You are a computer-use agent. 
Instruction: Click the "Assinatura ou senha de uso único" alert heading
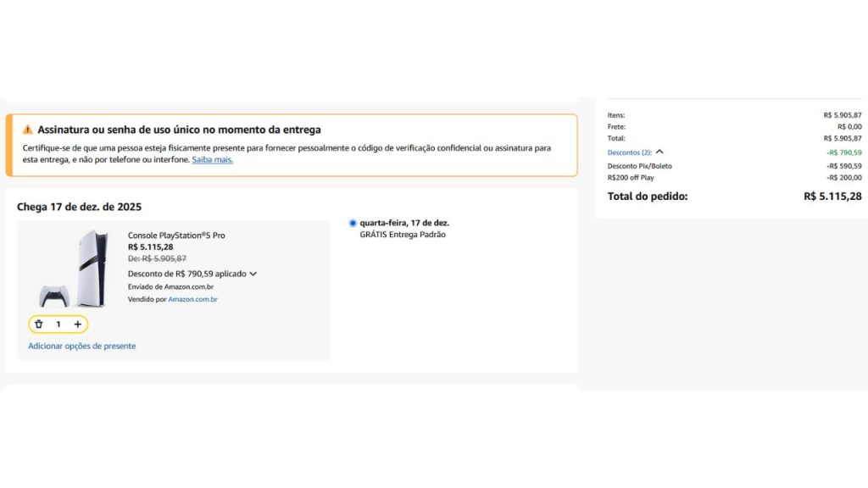point(179,130)
